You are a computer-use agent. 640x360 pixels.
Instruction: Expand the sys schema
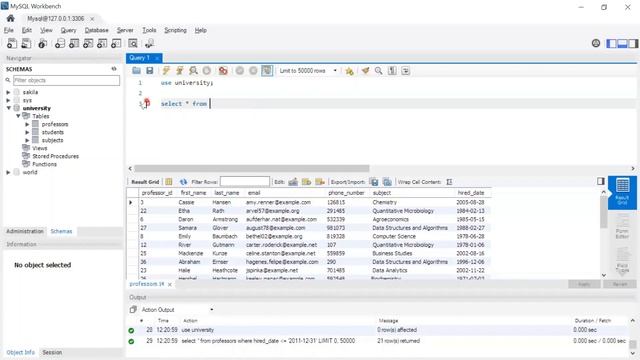click(x=8, y=100)
